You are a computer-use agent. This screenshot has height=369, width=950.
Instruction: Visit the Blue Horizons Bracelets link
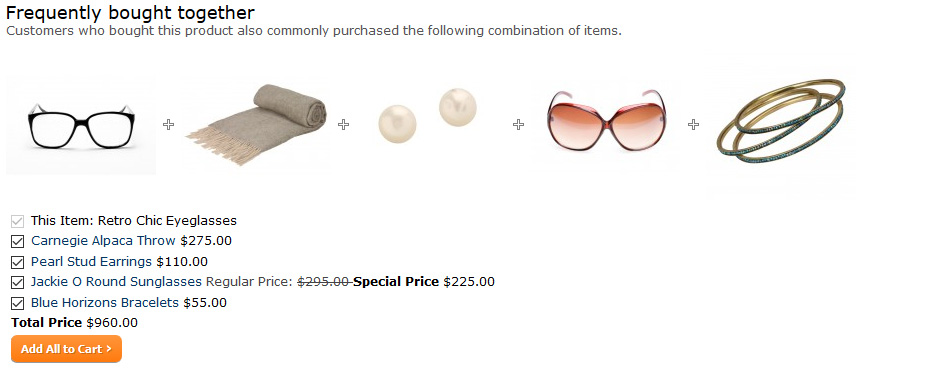coord(105,302)
